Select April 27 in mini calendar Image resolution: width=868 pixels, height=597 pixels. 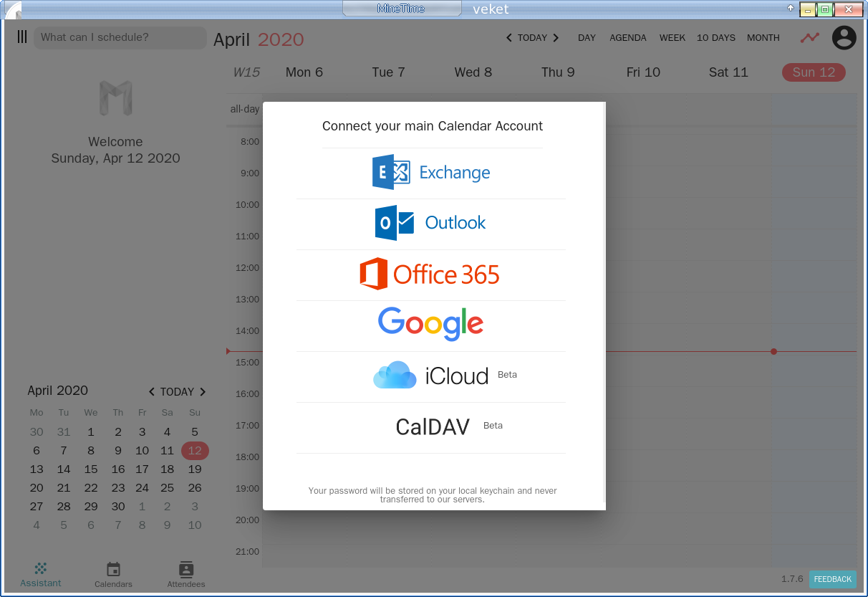(37, 507)
